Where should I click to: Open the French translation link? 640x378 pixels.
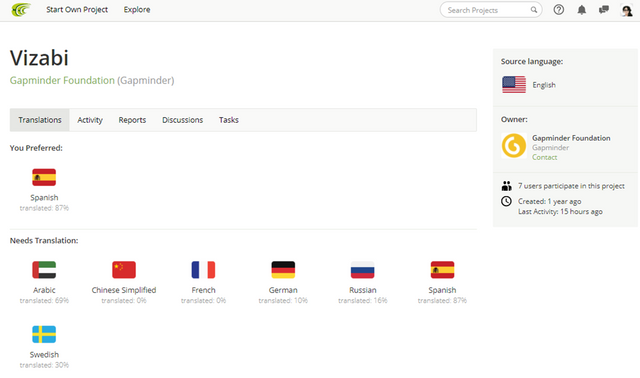[203, 290]
